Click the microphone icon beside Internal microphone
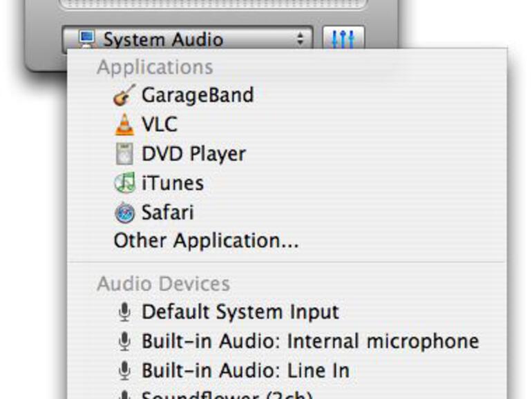Screen dimensions: 532x399 pos(124,342)
